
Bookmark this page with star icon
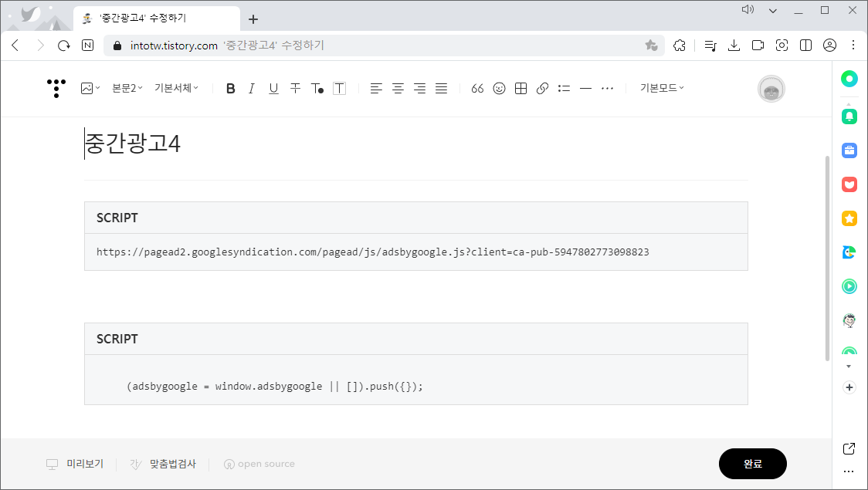pos(651,46)
